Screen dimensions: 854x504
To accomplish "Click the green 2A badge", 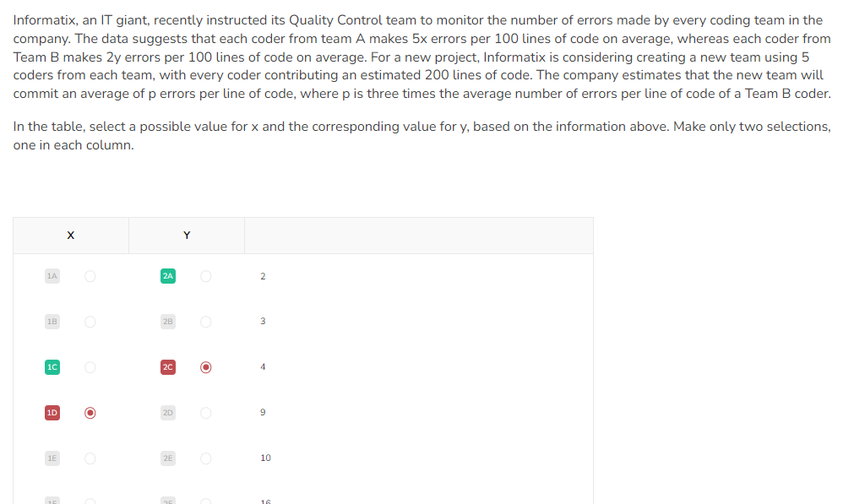I will (168, 276).
